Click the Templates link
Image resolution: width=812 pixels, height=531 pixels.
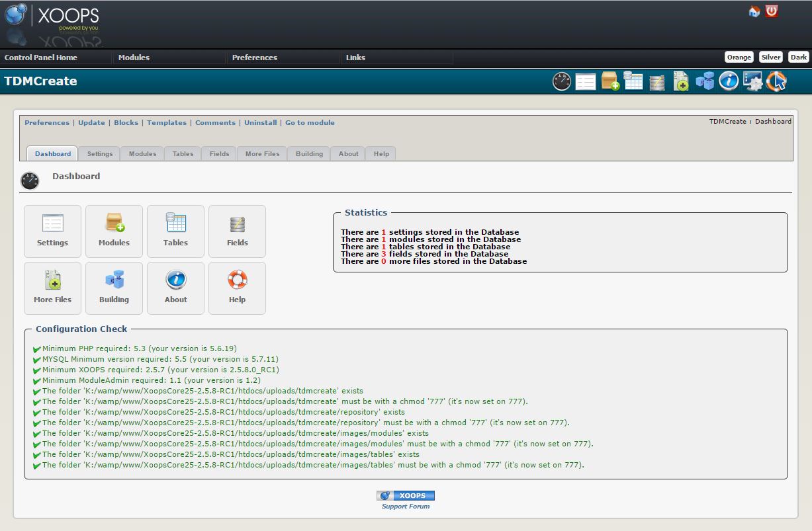click(x=167, y=122)
